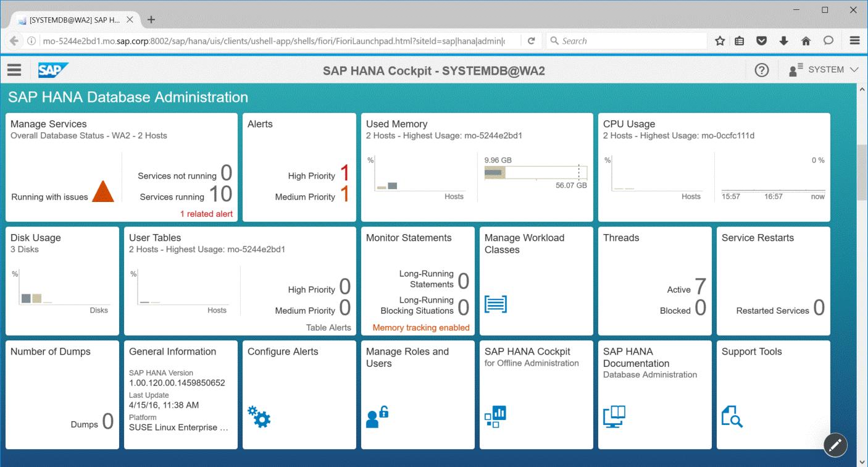
Task: Click Long-Running Blocking Situations count
Action: coord(463,308)
